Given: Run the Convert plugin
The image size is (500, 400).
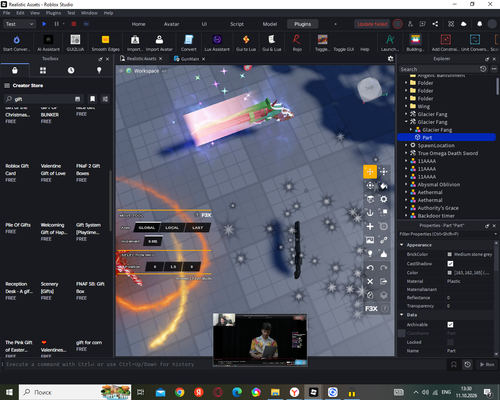Looking at the screenshot, I should pyautogui.click(x=189, y=40).
